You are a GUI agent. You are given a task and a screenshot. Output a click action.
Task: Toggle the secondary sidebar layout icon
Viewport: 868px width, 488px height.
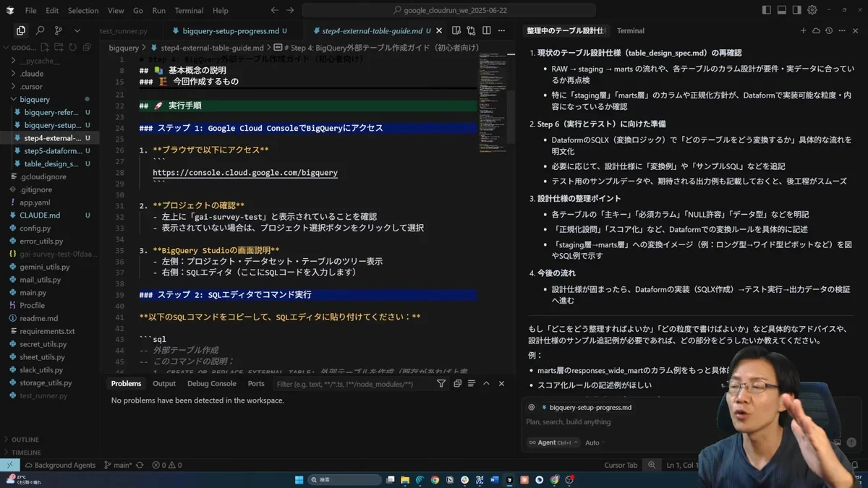[797, 10]
